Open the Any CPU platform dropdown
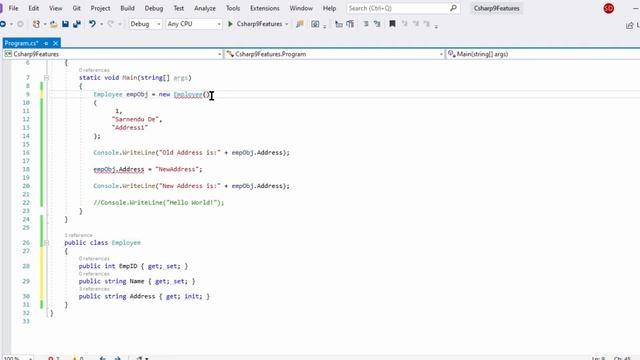 coord(194,24)
